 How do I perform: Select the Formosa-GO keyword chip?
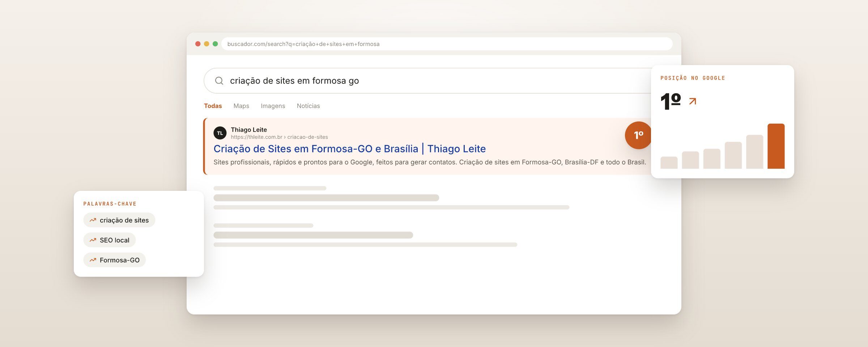point(114,260)
